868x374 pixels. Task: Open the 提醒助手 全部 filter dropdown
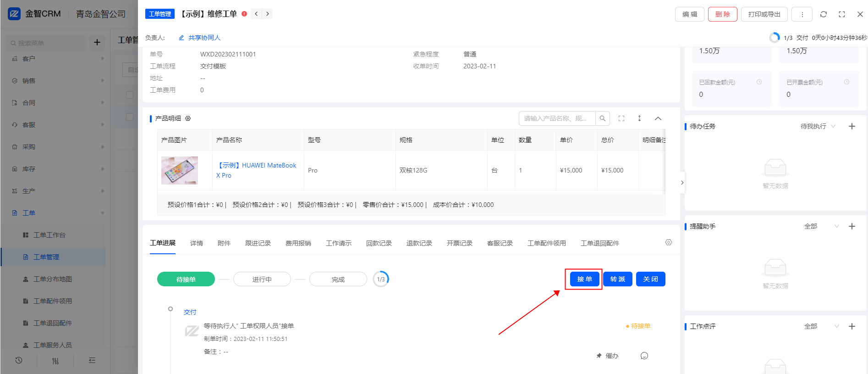822,226
